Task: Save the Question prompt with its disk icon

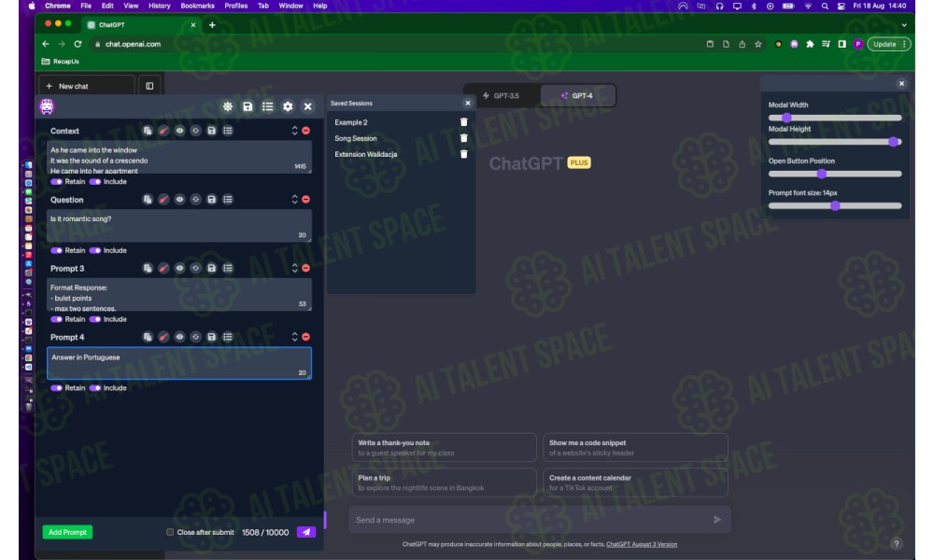Action: 211,200
